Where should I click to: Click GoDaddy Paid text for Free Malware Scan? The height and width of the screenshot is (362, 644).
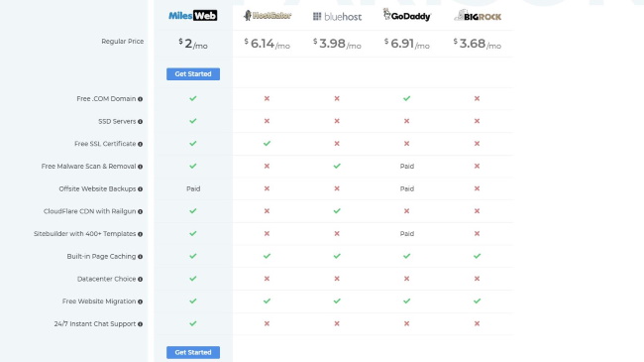407,167
